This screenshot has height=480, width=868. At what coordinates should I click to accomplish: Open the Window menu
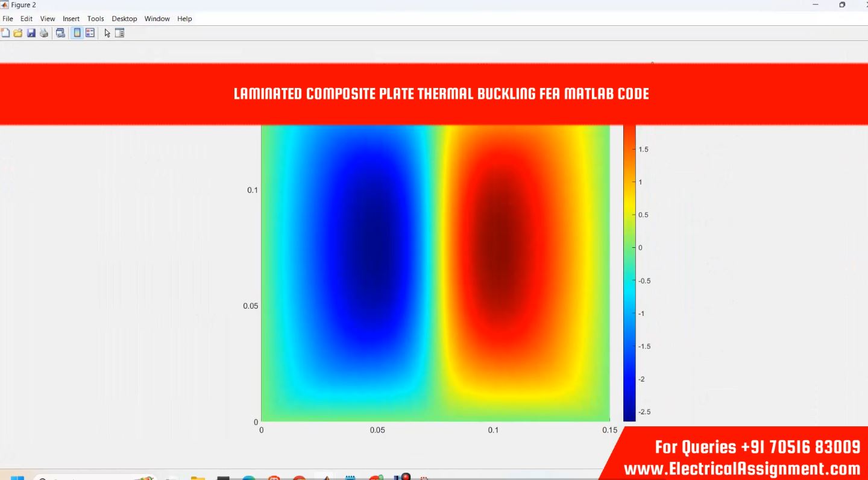click(157, 19)
